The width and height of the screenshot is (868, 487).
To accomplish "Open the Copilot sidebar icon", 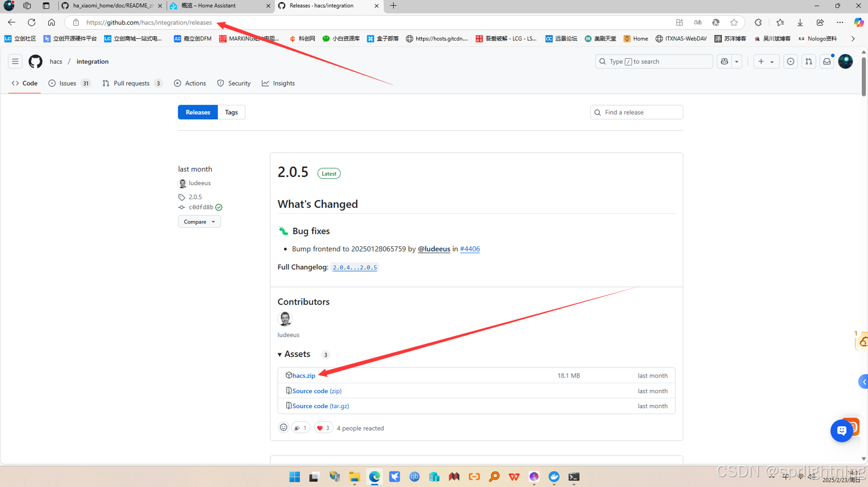I will coord(859,22).
